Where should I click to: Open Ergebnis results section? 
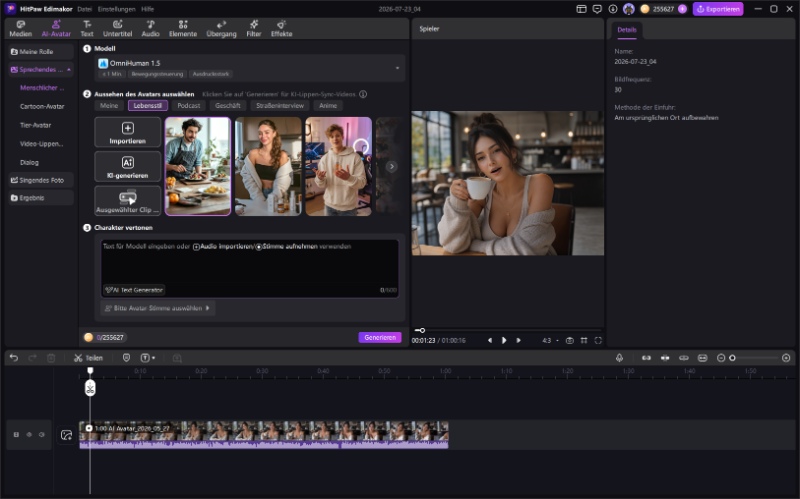41,198
